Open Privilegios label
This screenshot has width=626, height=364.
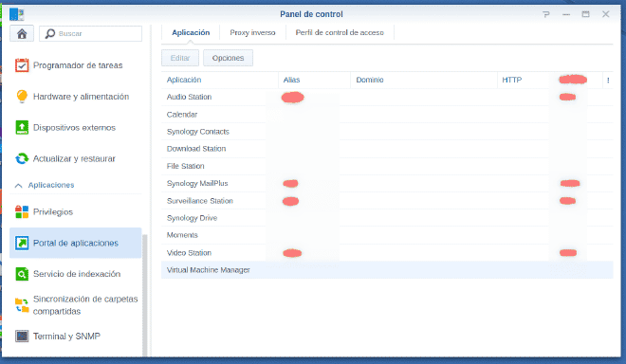point(53,212)
